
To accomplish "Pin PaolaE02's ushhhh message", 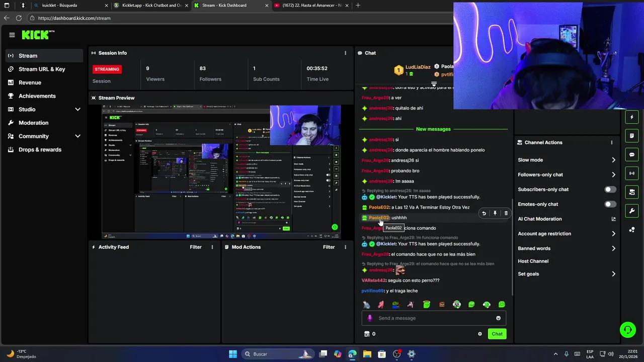I will (495, 213).
